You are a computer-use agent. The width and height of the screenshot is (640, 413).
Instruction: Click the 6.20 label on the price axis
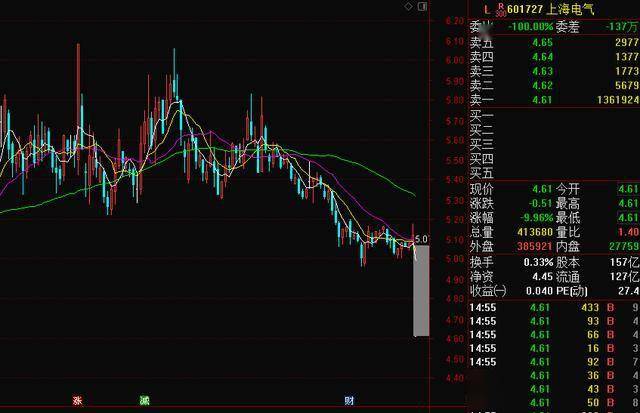coord(455,21)
